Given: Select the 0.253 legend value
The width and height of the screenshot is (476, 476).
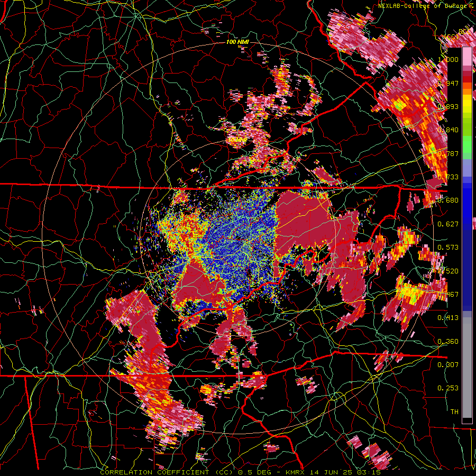Looking at the screenshot, I should pyautogui.click(x=448, y=388).
